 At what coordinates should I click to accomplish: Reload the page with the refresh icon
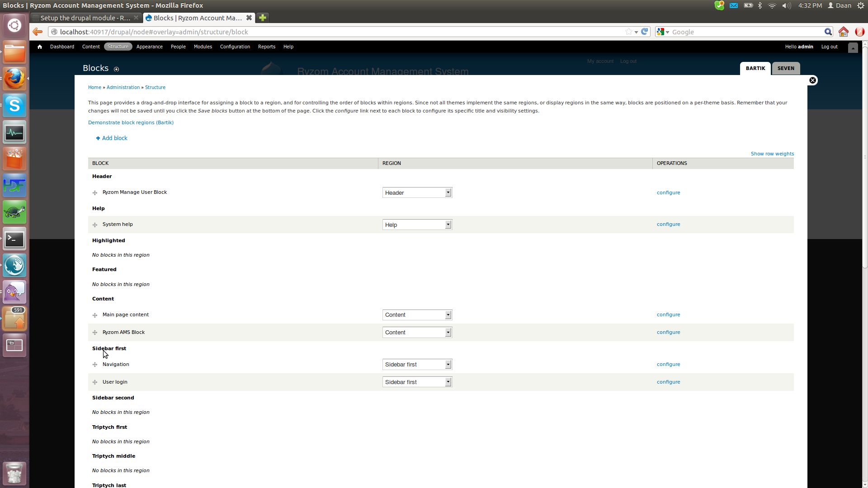[x=645, y=32]
